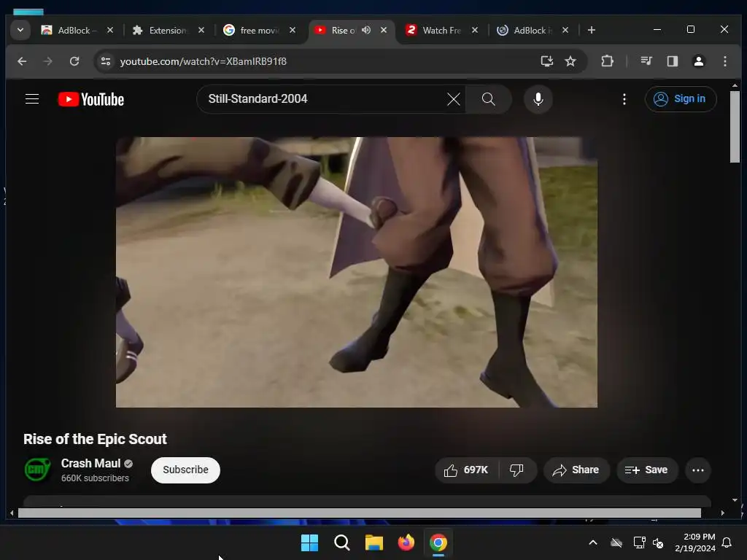Close the free movies tab
The height and width of the screenshot is (560, 747).
pyautogui.click(x=293, y=30)
